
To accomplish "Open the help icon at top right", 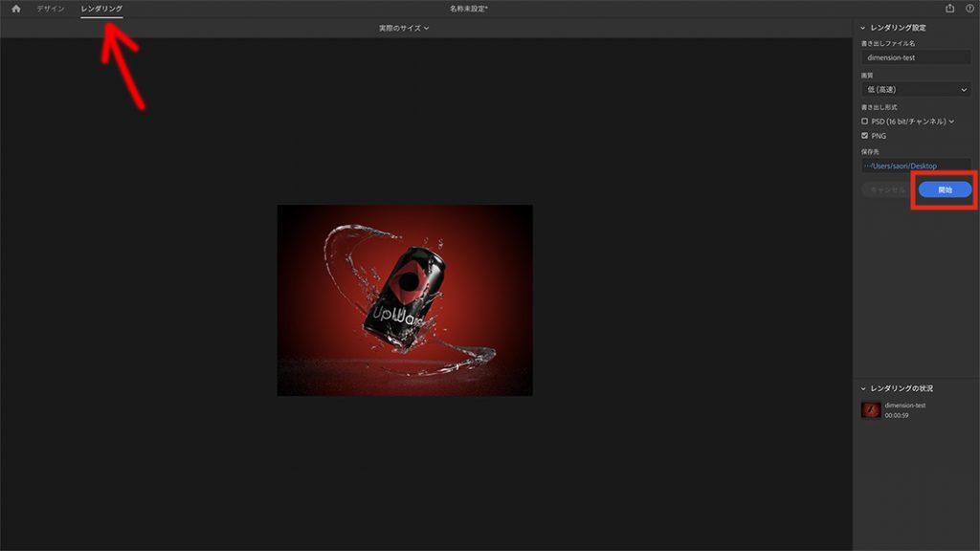I will click(969, 9).
